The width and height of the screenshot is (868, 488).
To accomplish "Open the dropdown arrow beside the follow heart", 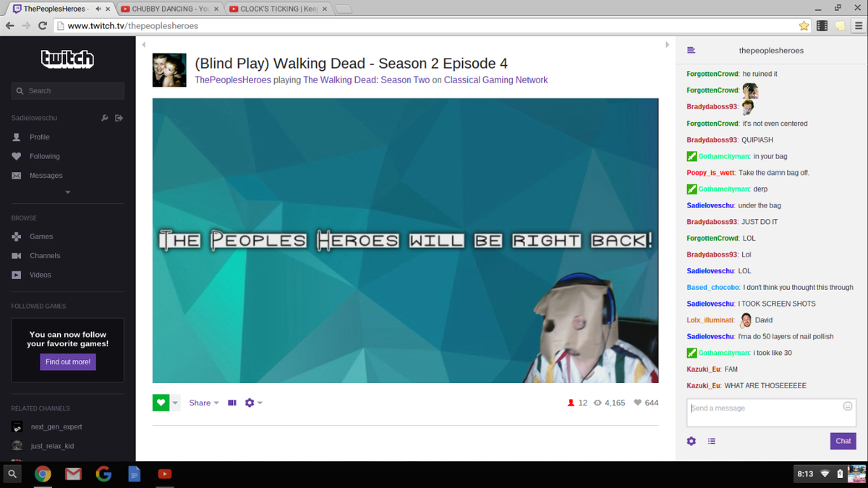I will click(x=174, y=403).
